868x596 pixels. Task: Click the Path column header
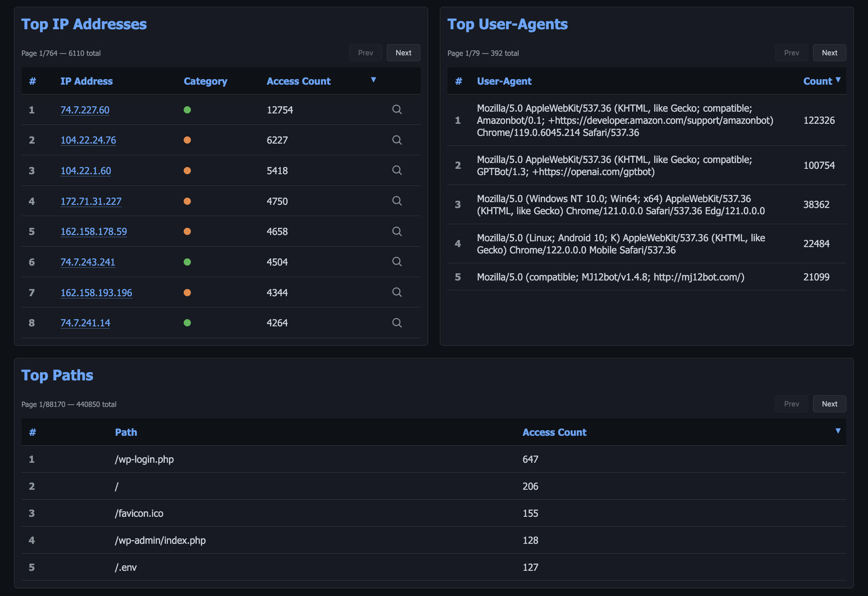tap(126, 432)
